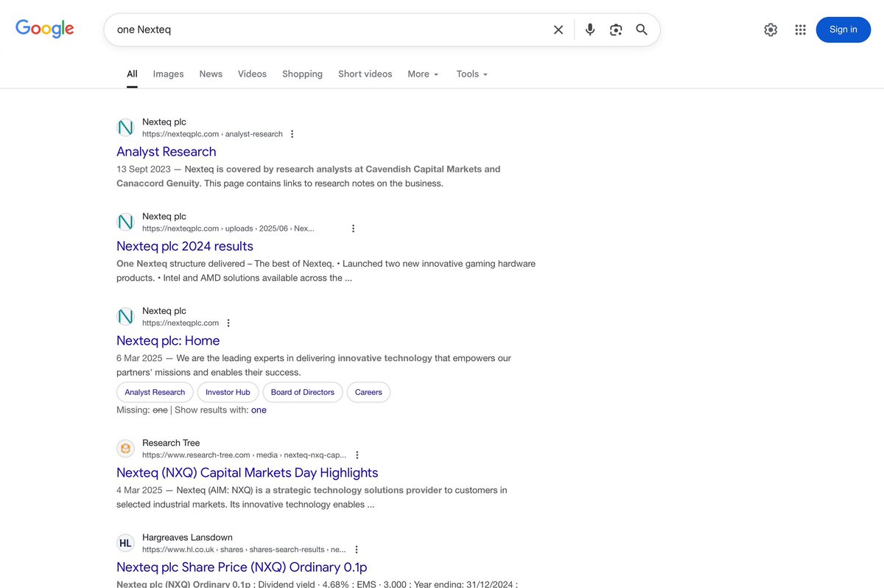Click the Hargreaves Lansdown HL favicon

point(126,543)
